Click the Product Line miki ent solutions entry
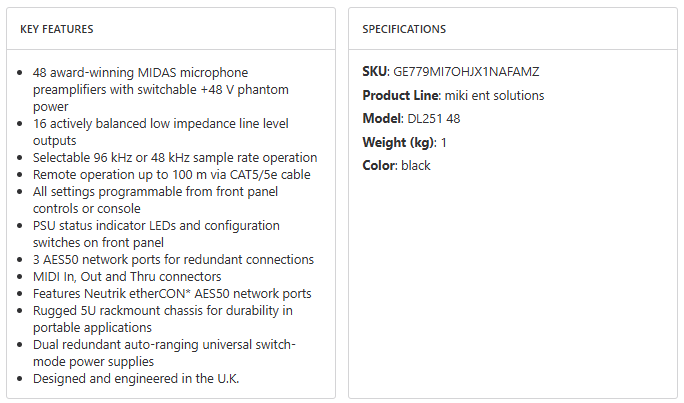 point(453,95)
